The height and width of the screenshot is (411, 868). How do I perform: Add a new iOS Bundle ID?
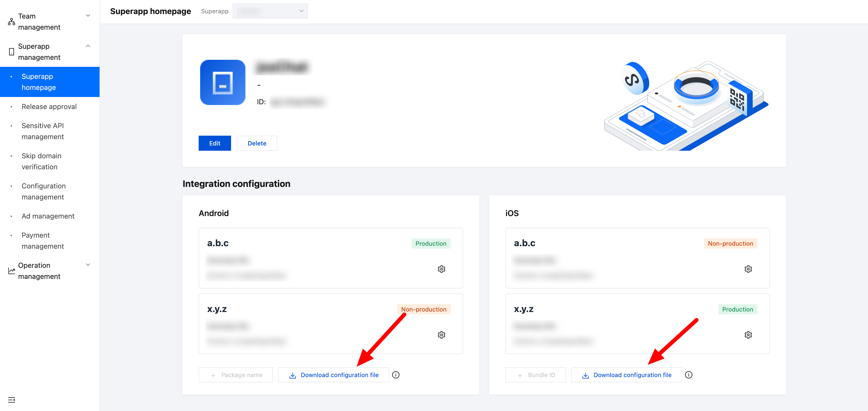[x=535, y=375]
